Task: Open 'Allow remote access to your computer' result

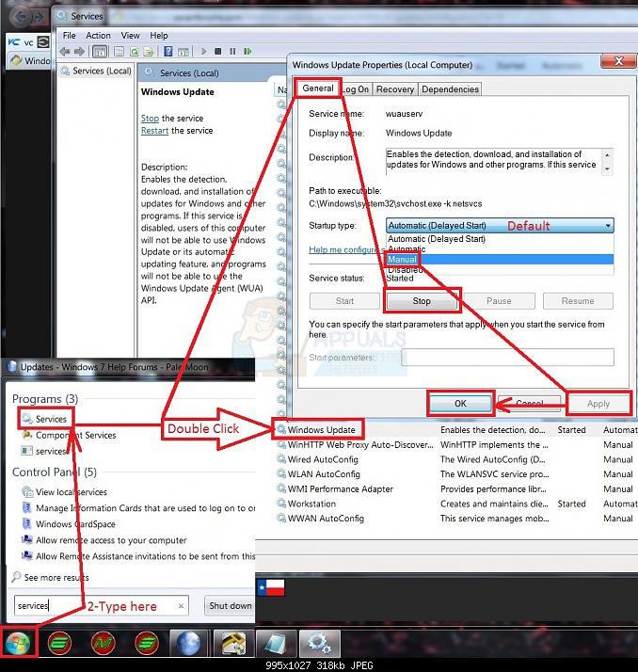Action: 111,540
